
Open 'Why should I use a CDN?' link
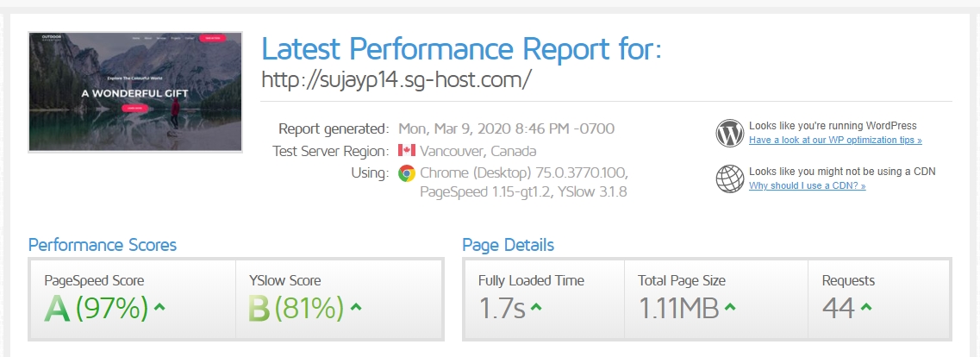pos(807,185)
